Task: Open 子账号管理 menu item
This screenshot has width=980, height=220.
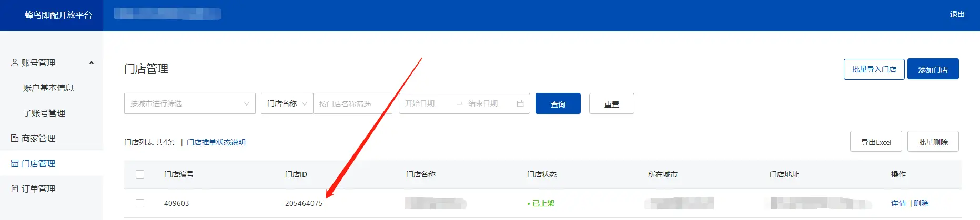Action: (x=44, y=113)
